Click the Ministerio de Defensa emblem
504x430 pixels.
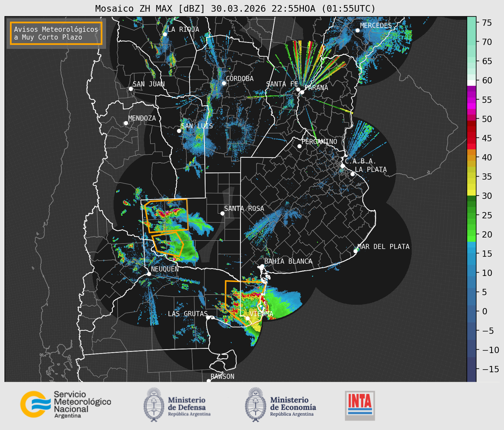tap(154, 405)
